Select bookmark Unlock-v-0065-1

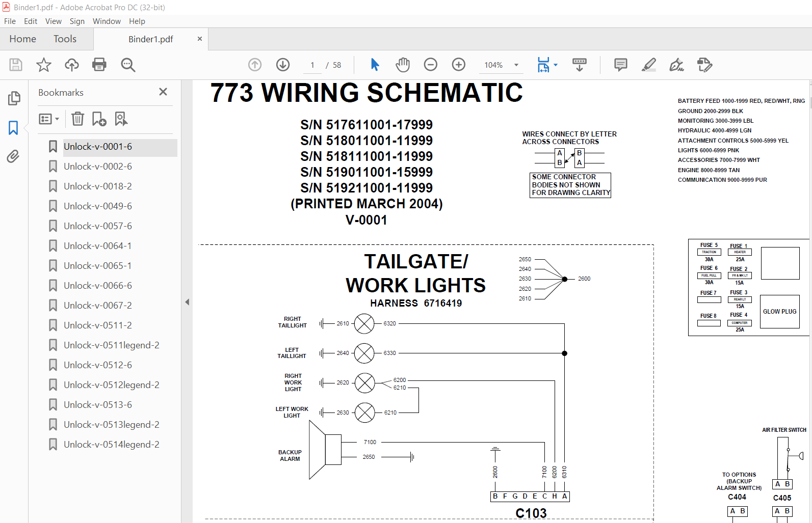pos(98,266)
